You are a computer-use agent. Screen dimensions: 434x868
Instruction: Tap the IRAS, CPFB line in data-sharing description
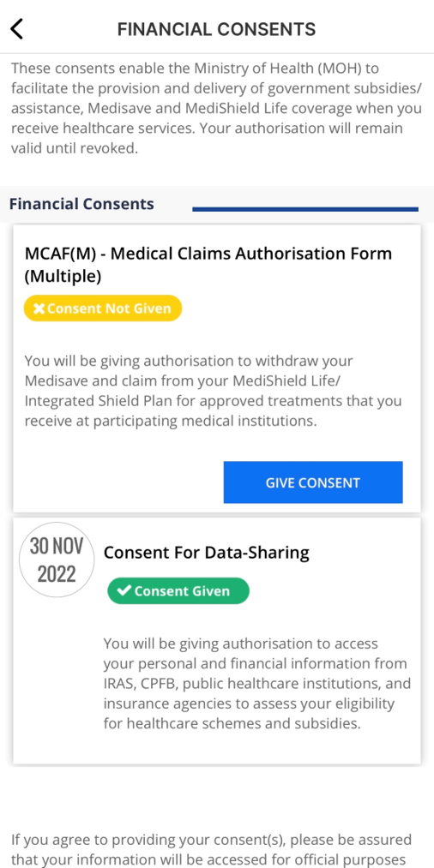pos(257,683)
